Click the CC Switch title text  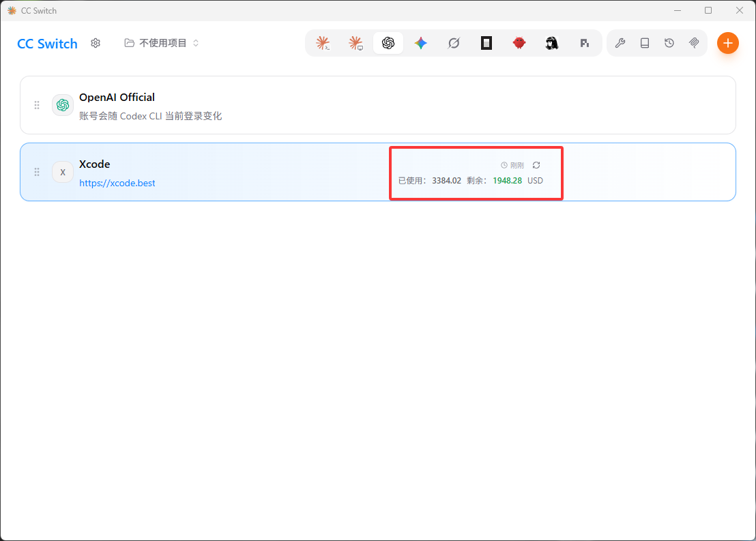[47, 44]
